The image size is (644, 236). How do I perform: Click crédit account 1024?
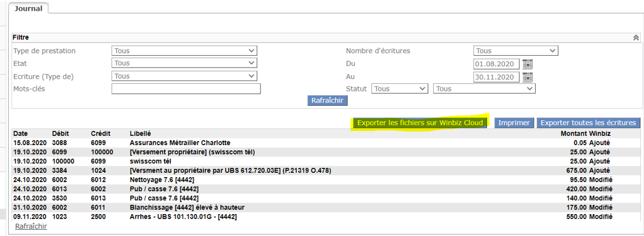98,170
